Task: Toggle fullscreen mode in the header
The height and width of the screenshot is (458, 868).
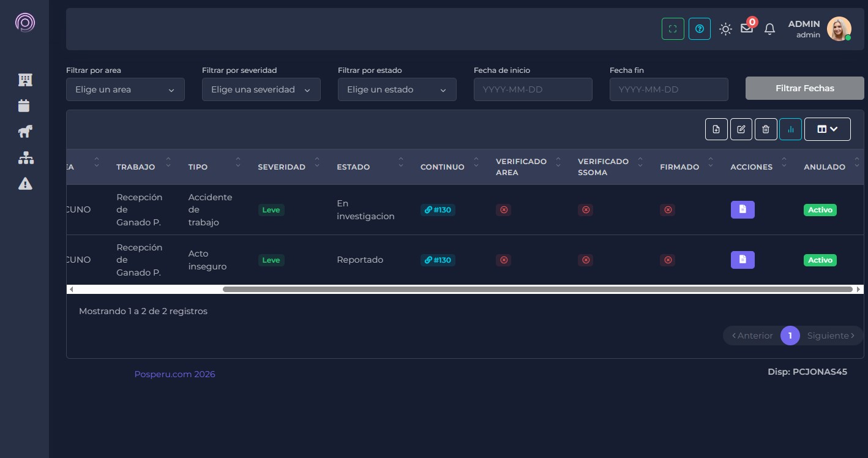Action: 673,29
